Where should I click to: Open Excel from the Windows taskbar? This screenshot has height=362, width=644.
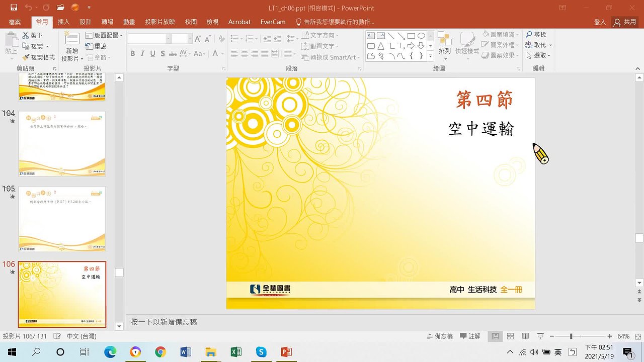(236, 352)
